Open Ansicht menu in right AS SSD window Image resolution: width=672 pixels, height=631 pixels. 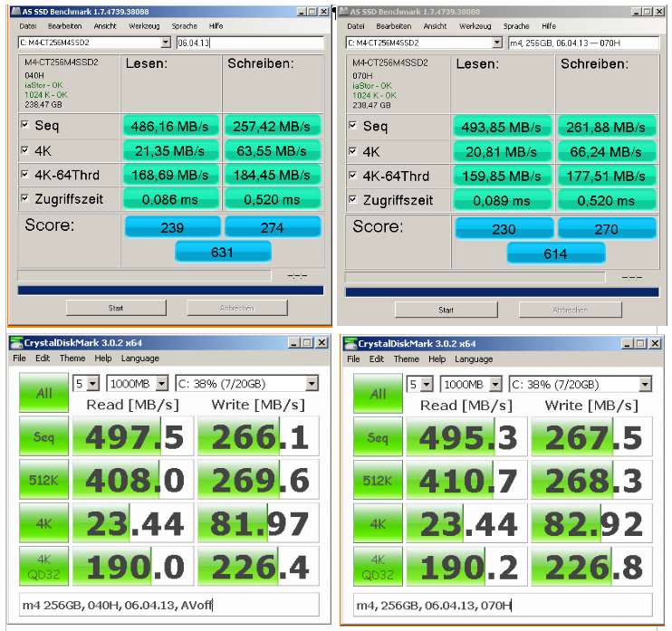tap(435, 26)
